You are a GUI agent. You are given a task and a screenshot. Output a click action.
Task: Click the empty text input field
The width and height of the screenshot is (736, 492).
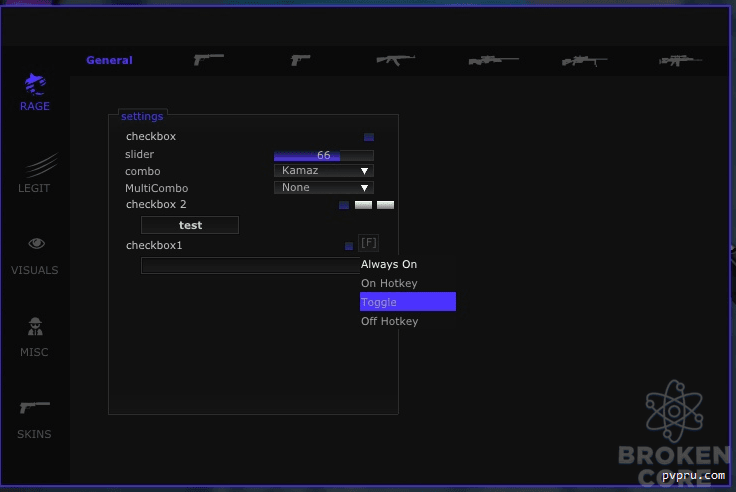[250, 265]
